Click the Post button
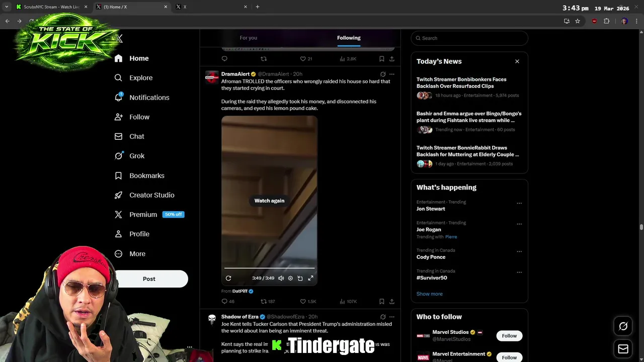Screen dimensions: 644x362 149,279
